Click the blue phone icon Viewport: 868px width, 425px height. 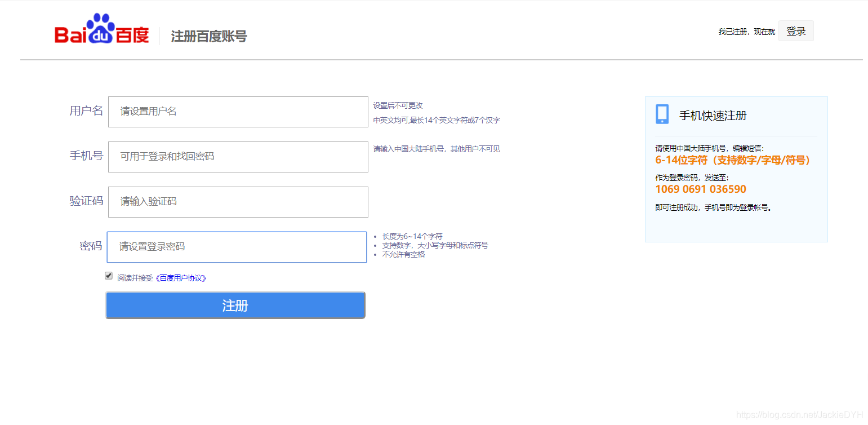(x=662, y=114)
